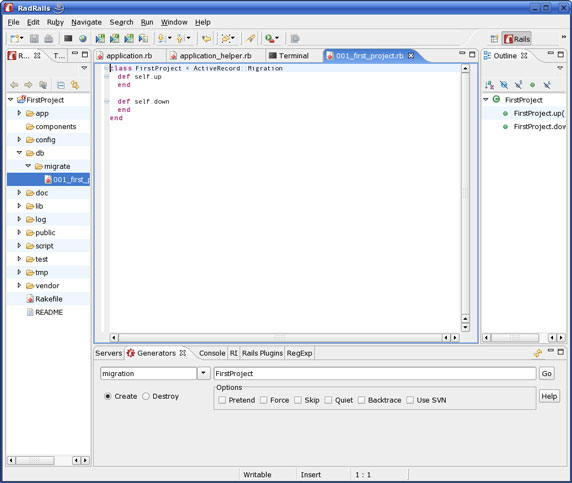Open the Ruby menu
Image resolution: width=572 pixels, height=483 pixels.
(55, 22)
